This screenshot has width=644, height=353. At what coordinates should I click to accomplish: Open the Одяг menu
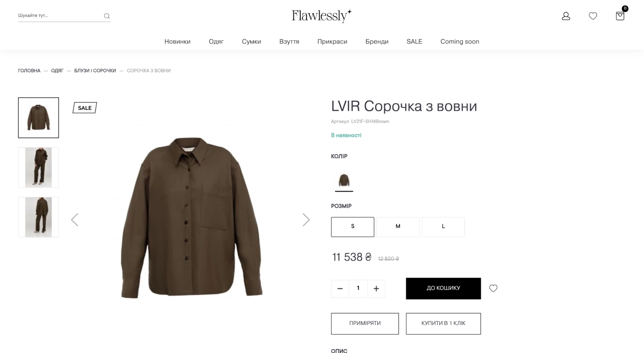pos(216,42)
